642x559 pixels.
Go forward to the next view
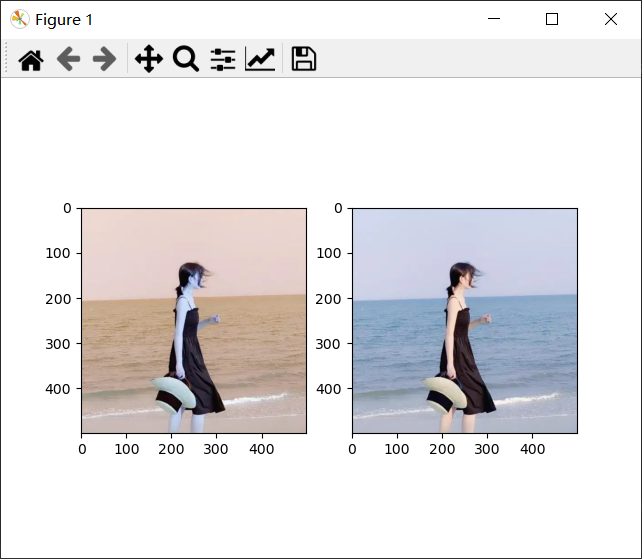click(104, 59)
